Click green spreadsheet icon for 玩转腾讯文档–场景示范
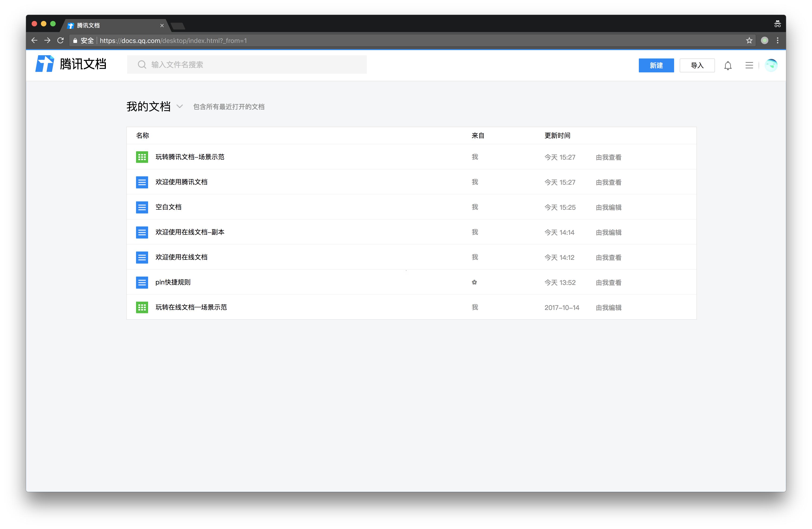Screen dimensions: 812x529 142,157
